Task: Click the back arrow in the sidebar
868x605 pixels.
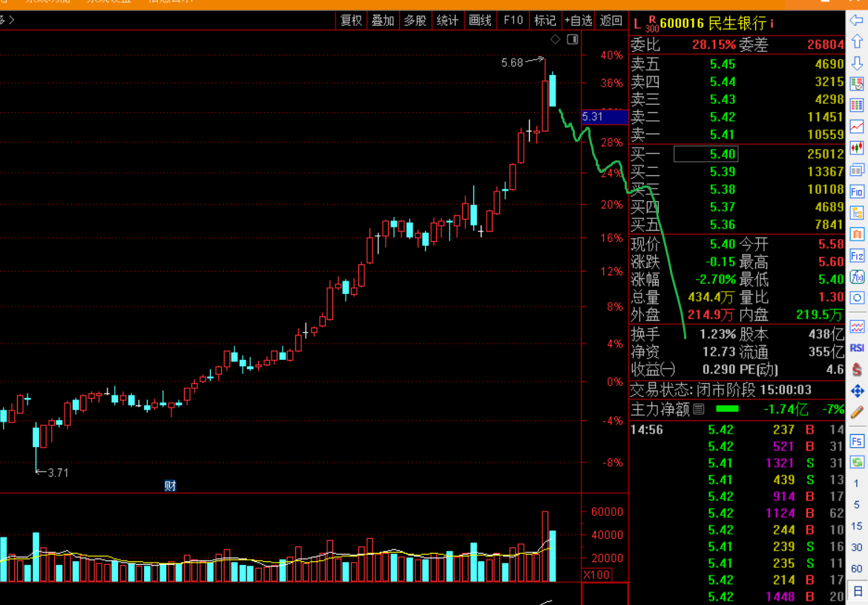Action: (x=857, y=21)
